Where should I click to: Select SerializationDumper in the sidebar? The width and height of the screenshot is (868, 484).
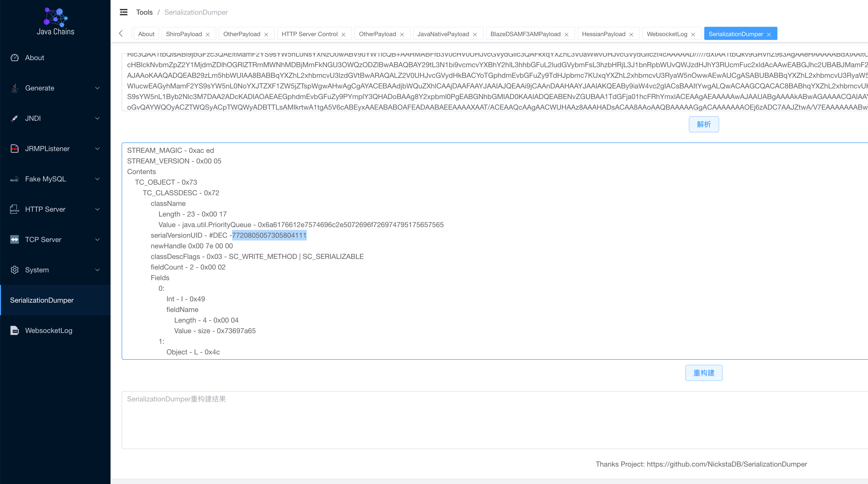pyautogui.click(x=42, y=300)
